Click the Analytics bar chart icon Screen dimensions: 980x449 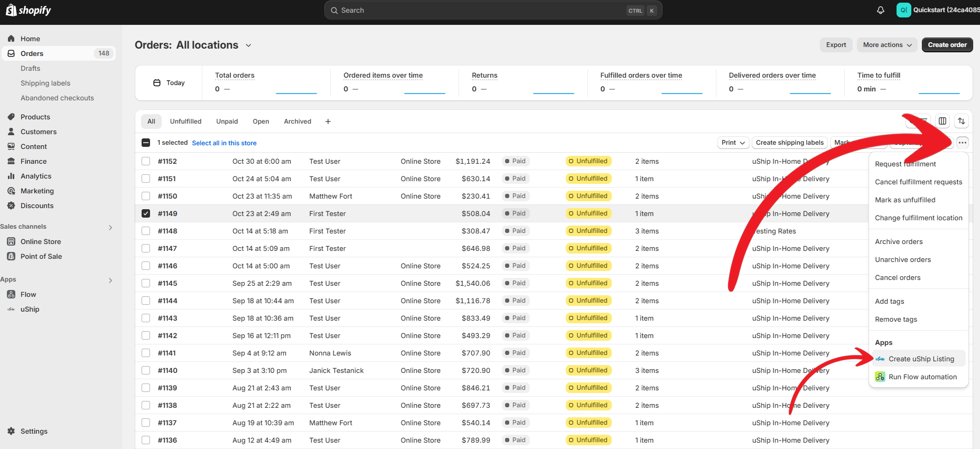pyautogui.click(x=11, y=176)
